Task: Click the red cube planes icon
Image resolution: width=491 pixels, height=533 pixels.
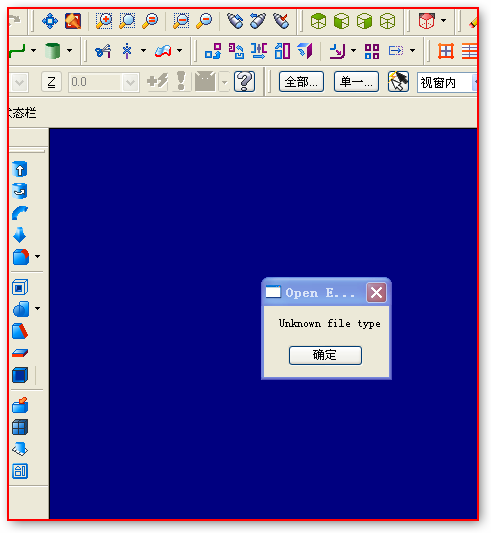Action: tap(426, 21)
